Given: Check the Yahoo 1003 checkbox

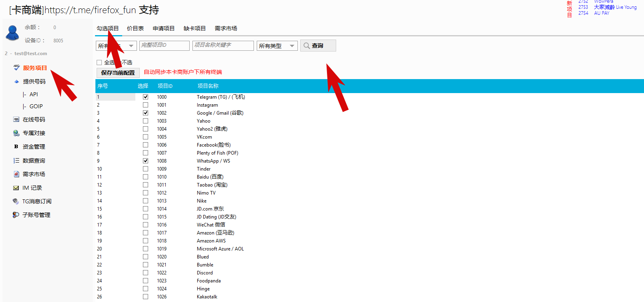Looking at the screenshot, I should point(146,121).
